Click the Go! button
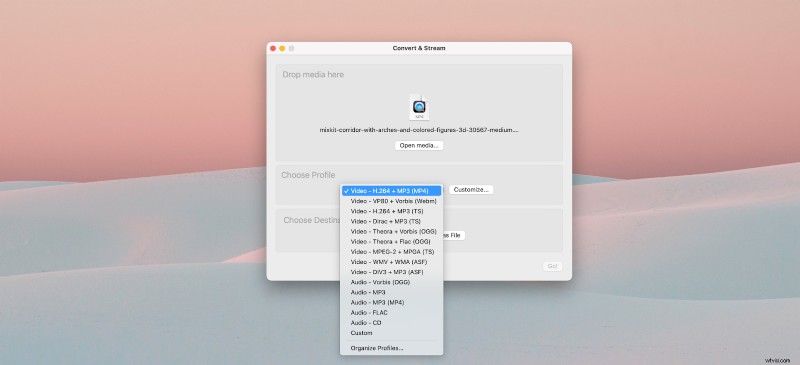Screen dimensions: 800x365 (x=552, y=266)
